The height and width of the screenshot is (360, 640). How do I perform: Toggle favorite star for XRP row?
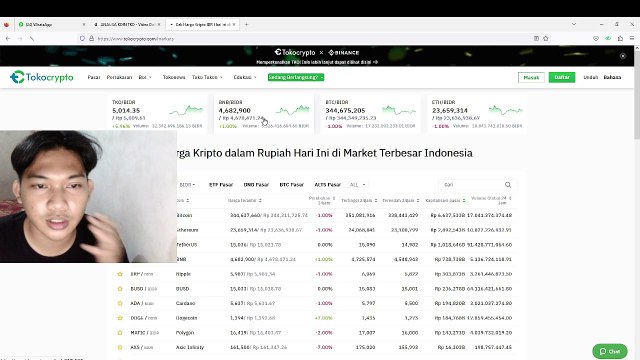coord(120,274)
